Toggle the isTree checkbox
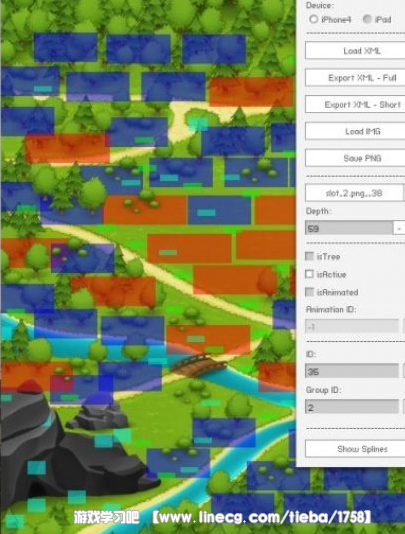 pos(309,256)
